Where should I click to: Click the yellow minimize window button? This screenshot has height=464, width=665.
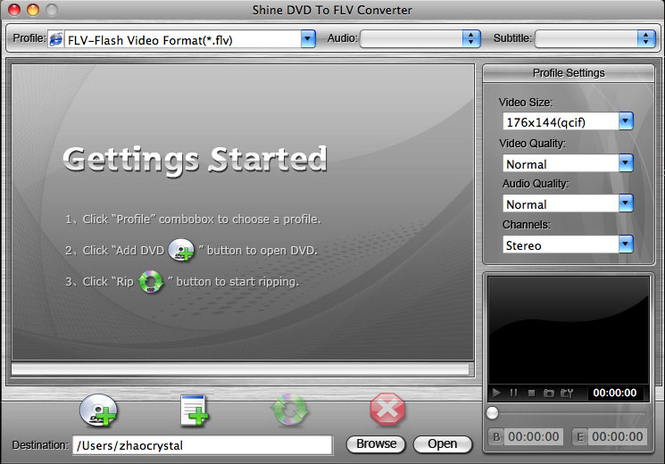(33, 10)
